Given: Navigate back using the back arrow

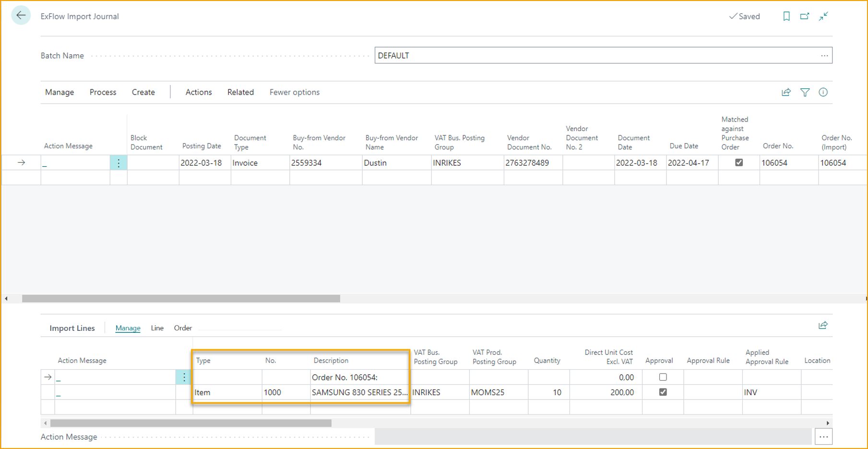Looking at the screenshot, I should coord(21,15).
